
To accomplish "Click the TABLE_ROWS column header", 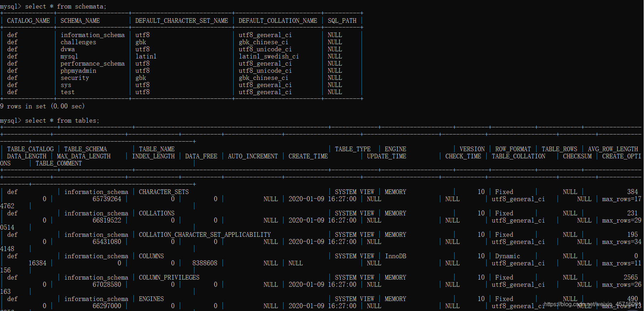I will 560,149.
